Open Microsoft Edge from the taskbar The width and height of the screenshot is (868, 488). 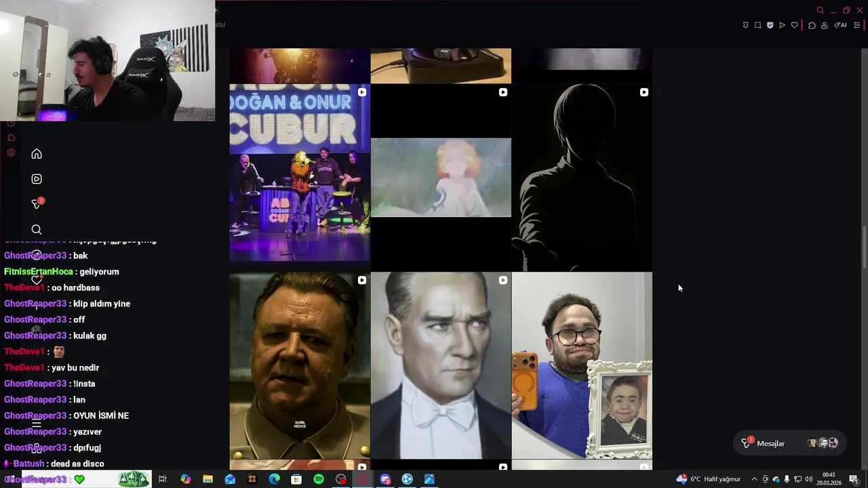(274, 479)
